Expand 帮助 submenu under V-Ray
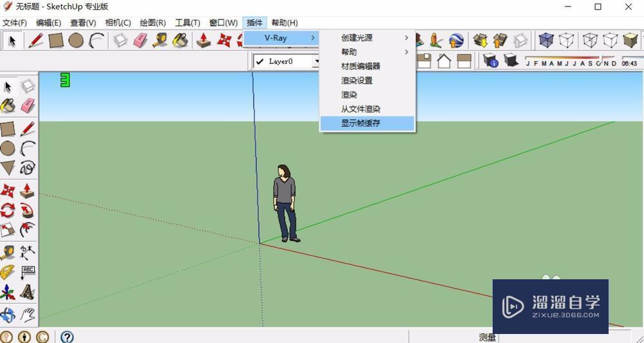 click(367, 52)
